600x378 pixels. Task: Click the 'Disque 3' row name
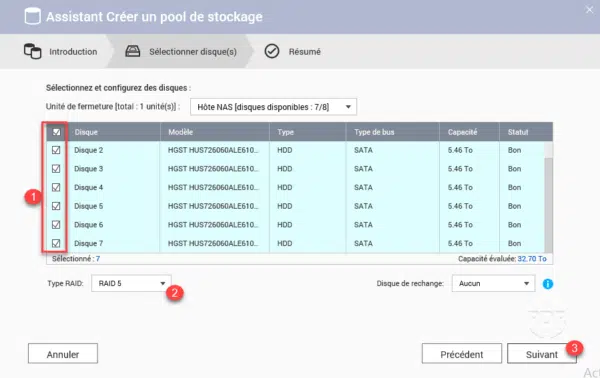tap(88, 169)
